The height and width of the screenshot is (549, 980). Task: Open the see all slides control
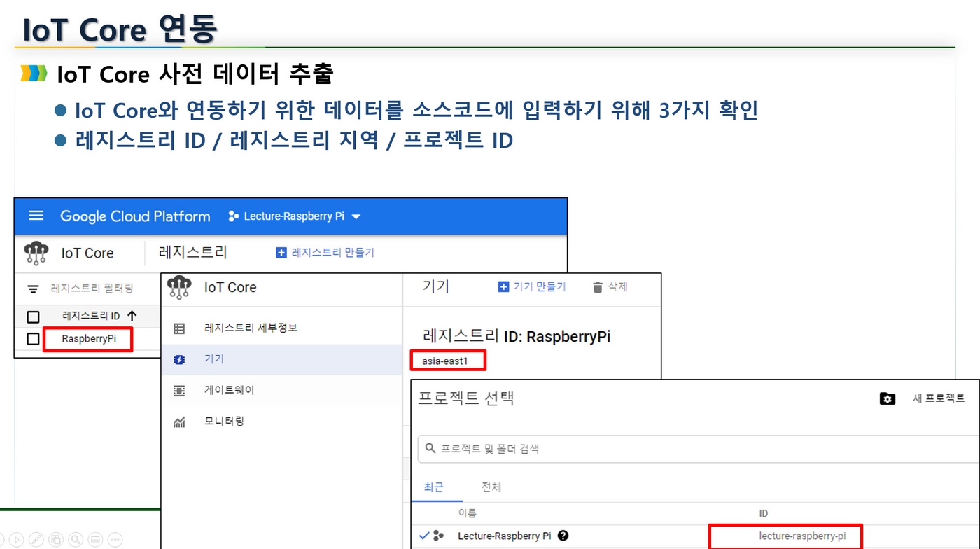click(x=56, y=540)
